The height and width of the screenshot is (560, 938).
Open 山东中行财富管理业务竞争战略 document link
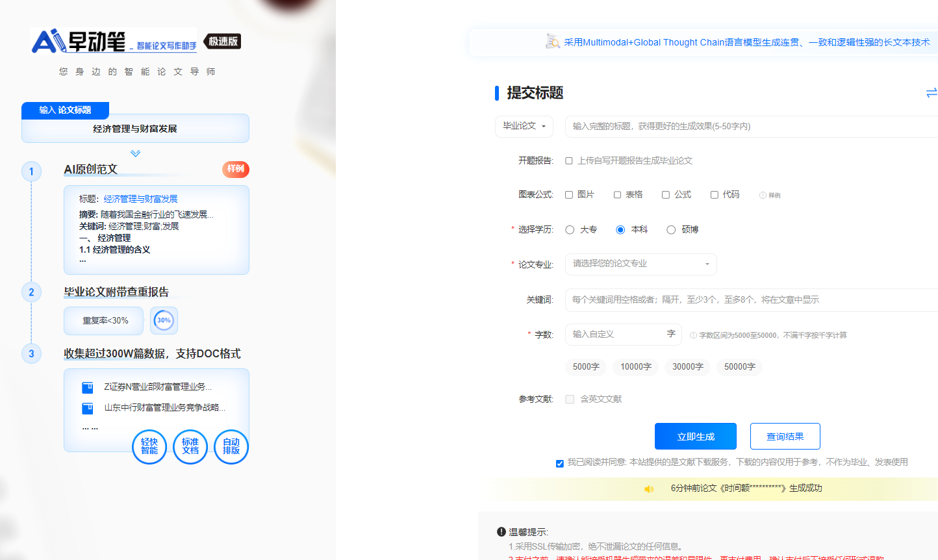(165, 407)
